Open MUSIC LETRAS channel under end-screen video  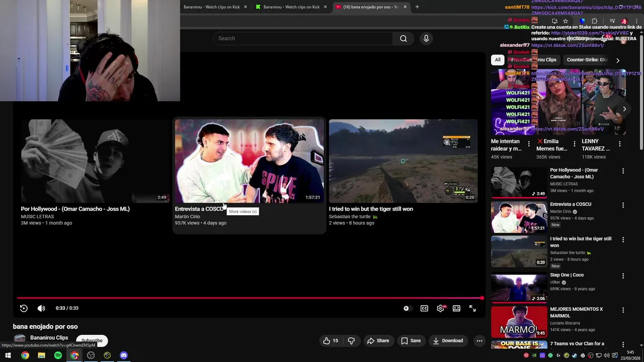point(37,217)
